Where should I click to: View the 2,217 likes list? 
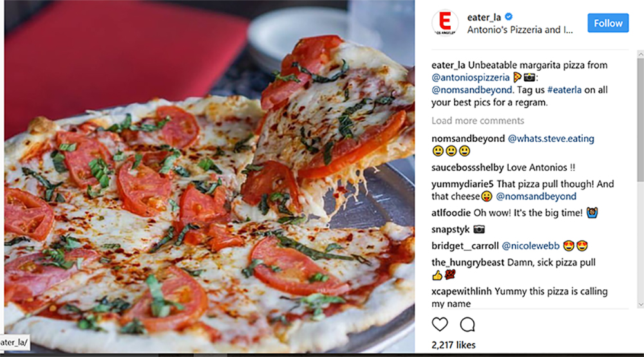point(453,345)
